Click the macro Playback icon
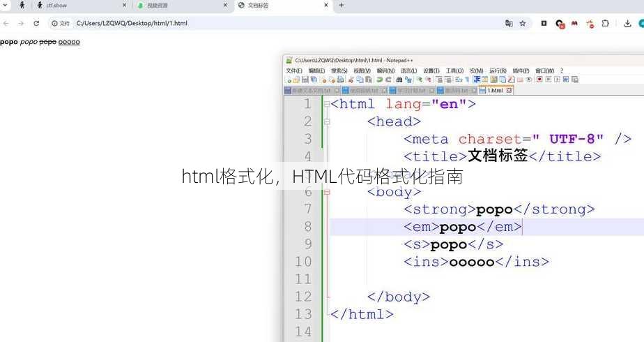This screenshot has width=644, height=342. click(x=558, y=80)
